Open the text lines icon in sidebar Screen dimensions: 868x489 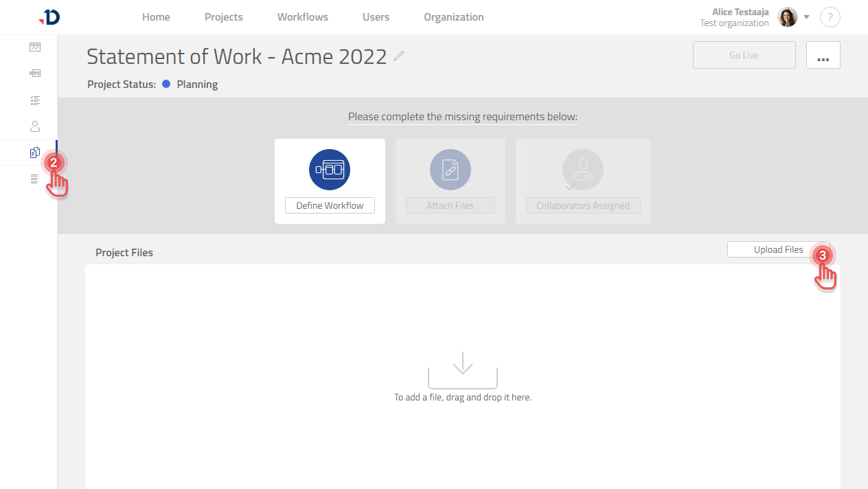(35, 179)
